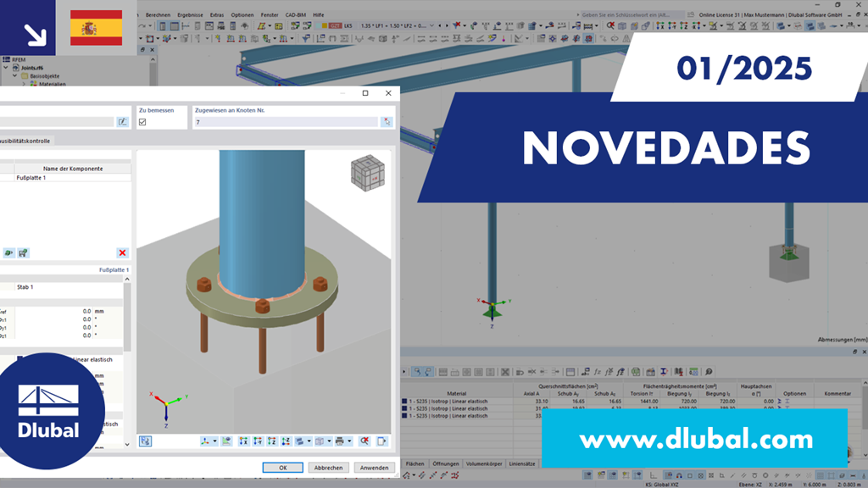
Task: Click the last icon in preview toolbar
Action: [382, 441]
